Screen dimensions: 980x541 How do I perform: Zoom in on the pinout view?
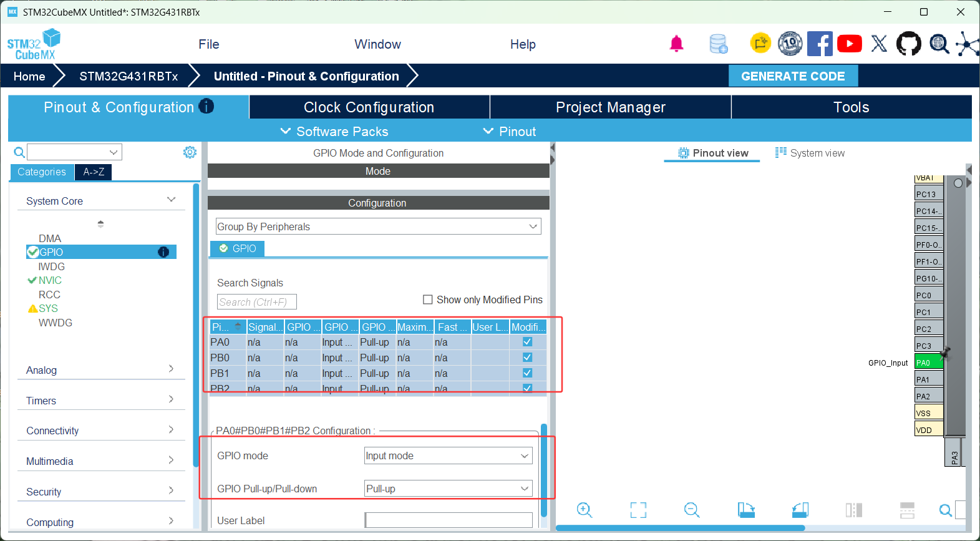[585, 510]
